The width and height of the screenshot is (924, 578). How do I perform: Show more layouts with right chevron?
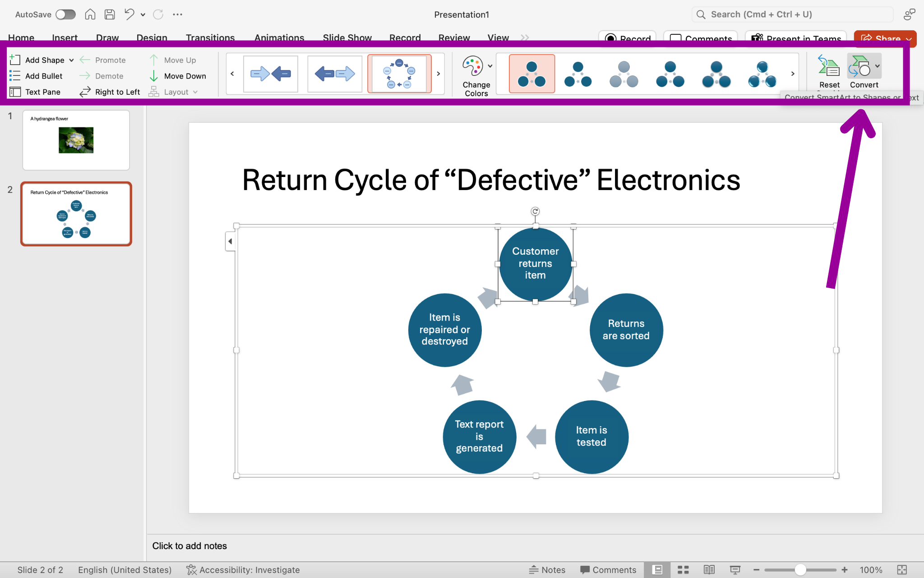click(438, 74)
